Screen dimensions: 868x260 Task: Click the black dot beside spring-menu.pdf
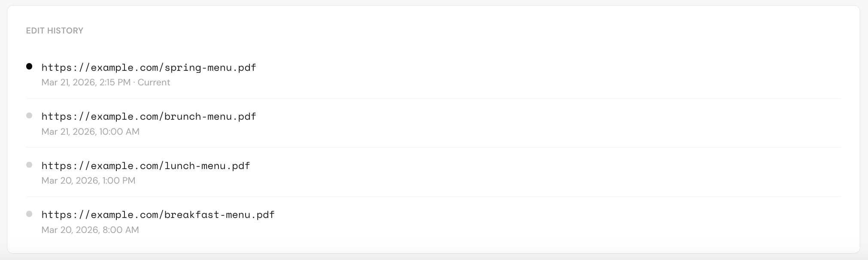click(x=29, y=66)
